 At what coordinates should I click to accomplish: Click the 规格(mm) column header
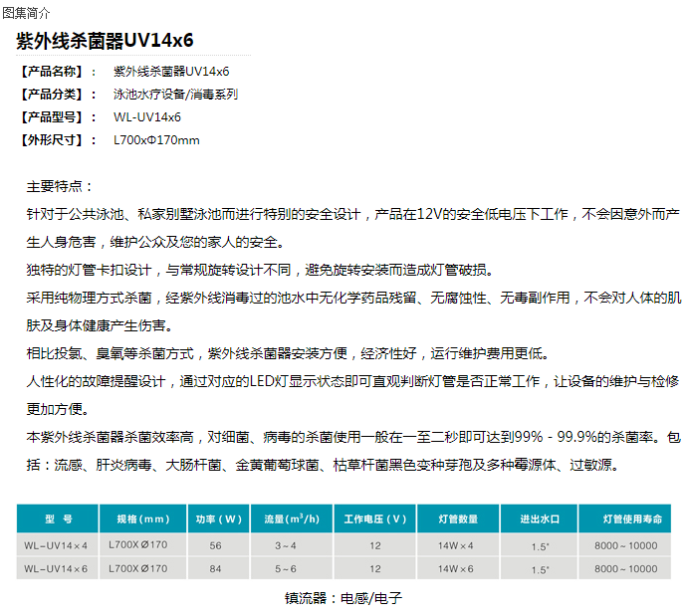tap(143, 518)
